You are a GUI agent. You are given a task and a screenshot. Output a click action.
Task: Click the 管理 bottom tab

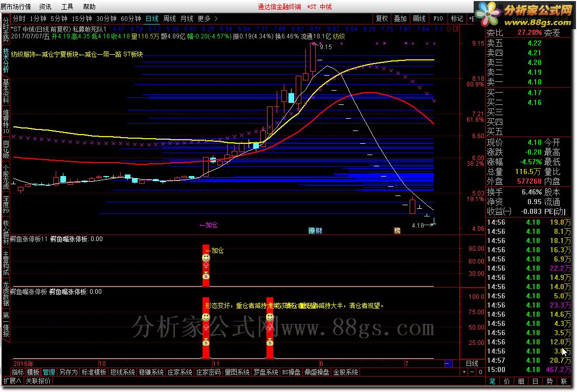point(49,372)
